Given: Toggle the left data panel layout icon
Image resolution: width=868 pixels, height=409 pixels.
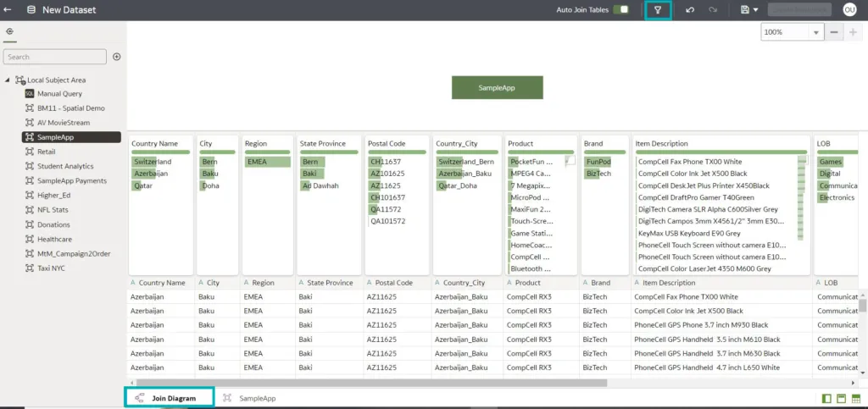Looking at the screenshot, I should tap(827, 398).
